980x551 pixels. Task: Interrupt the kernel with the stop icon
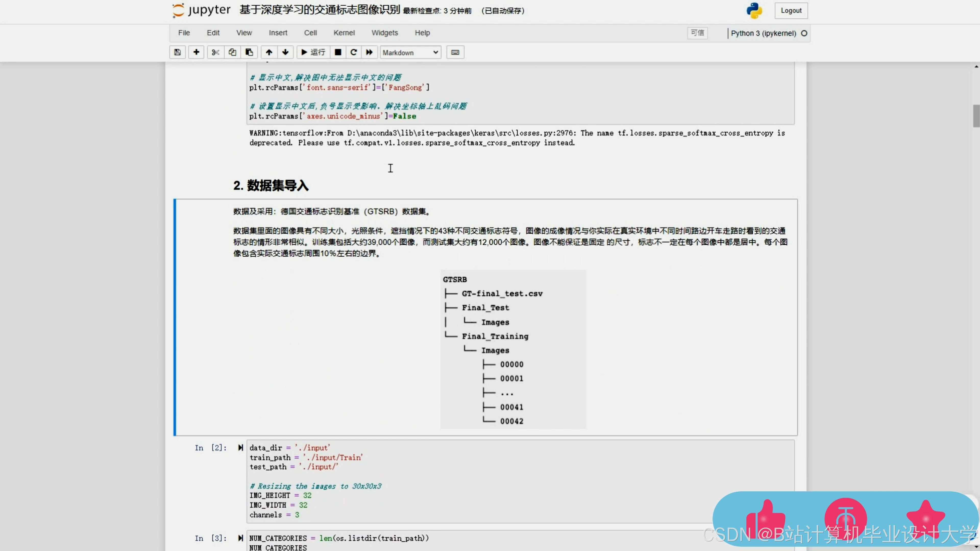click(x=337, y=52)
